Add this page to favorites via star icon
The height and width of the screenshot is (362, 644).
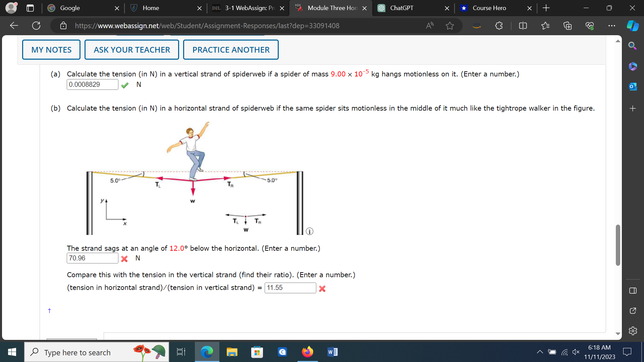(x=450, y=25)
